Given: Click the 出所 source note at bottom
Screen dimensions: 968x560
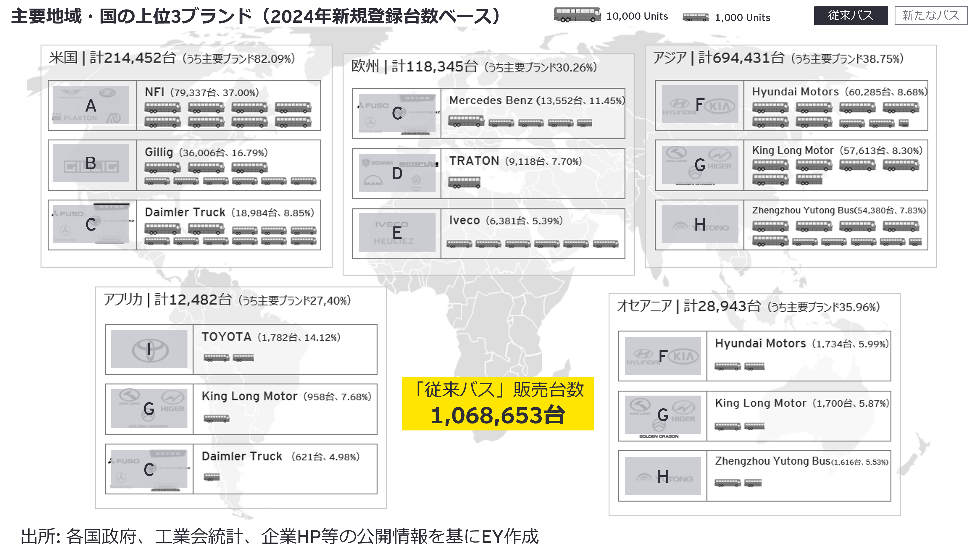Looking at the screenshot, I should pyautogui.click(x=279, y=536).
